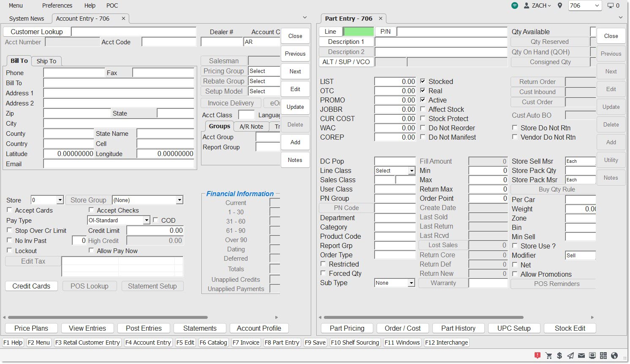Click the red alert notification icon
Viewport: 630px width, 364px height.
pos(537,356)
